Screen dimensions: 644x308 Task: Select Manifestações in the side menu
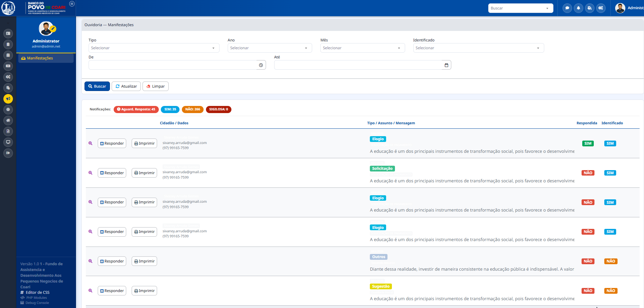click(x=46, y=58)
